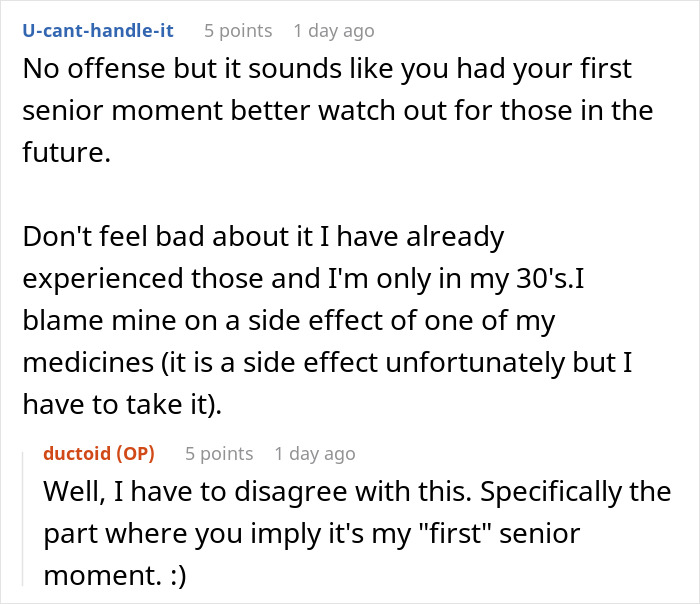Click the top comment's "1 day ago" timestamp
Viewport: 700px width, 604px height.
[x=334, y=31]
